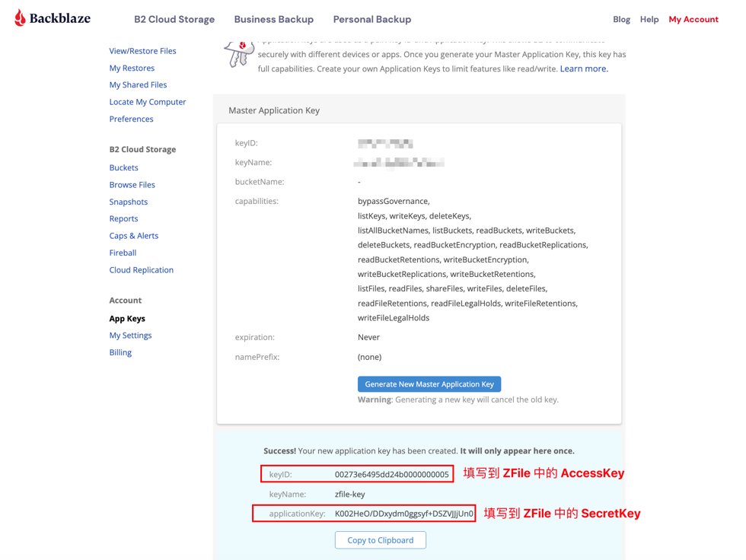Open Buckets in sidebar
The height and width of the screenshot is (560, 746).
pos(123,167)
